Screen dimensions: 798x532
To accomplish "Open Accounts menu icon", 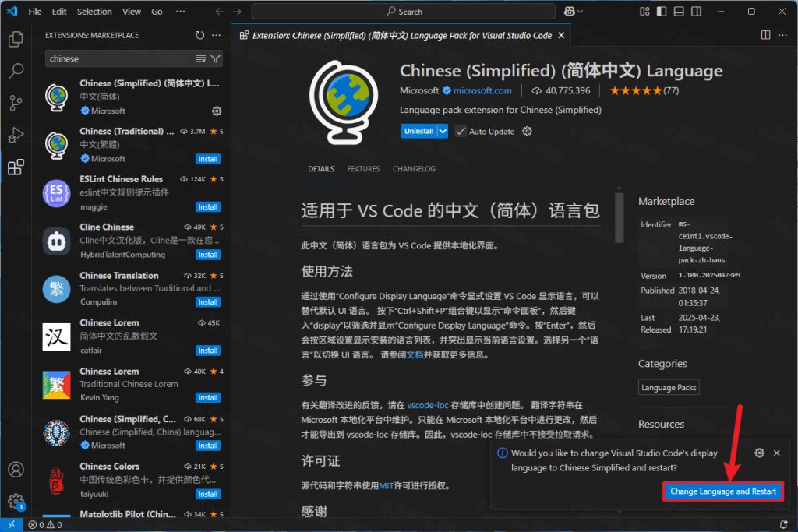I will point(16,469).
